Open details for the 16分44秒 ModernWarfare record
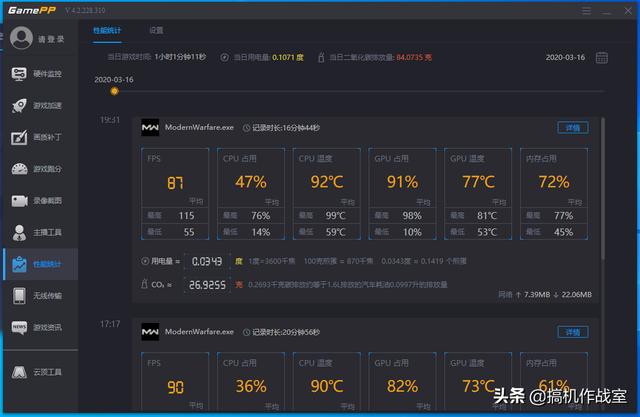The height and width of the screenshot is (417, 640). (x=573, y=128)
